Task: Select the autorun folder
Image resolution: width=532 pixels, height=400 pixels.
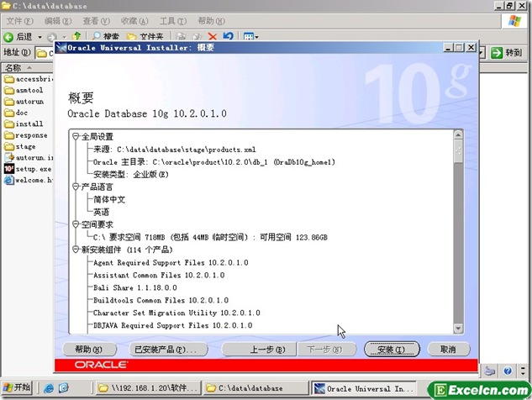Action: (x=24, y=102)
